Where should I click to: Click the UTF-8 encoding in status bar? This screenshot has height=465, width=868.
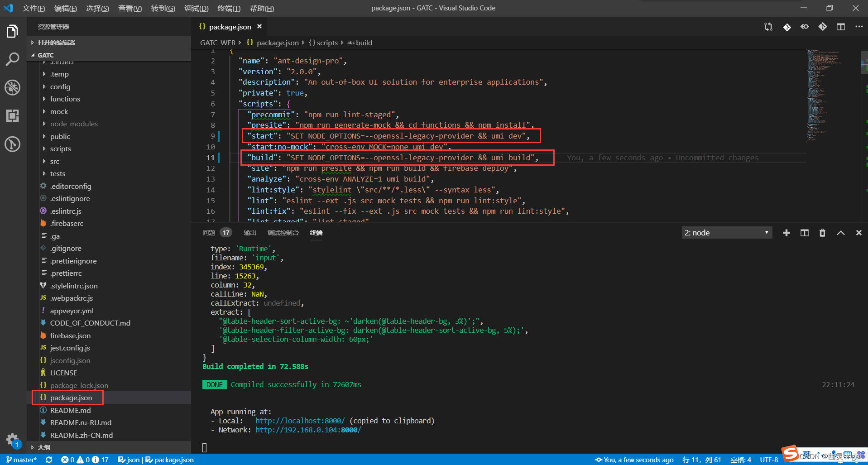769,460
